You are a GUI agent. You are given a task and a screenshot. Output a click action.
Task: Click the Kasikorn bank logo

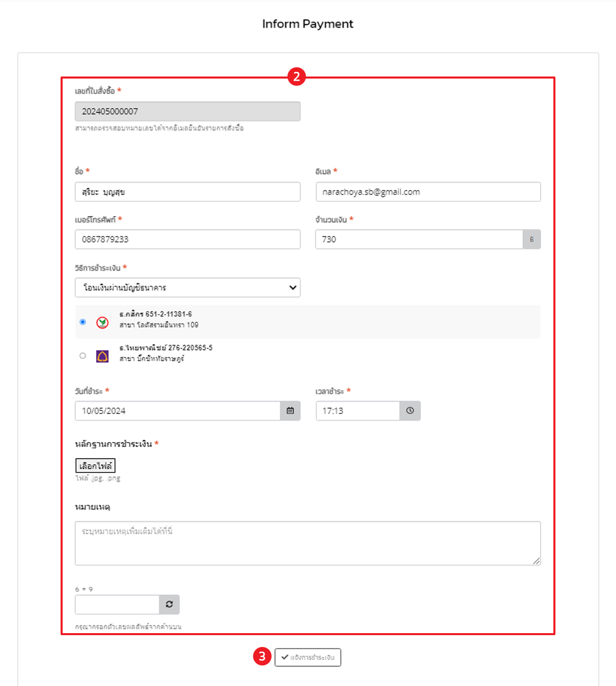pos(103,322)
